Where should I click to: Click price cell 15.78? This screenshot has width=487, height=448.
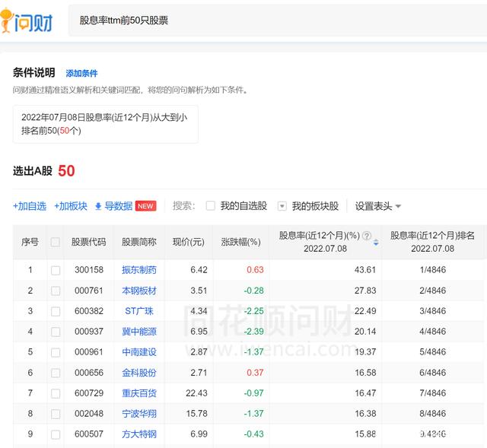(196, 414)
